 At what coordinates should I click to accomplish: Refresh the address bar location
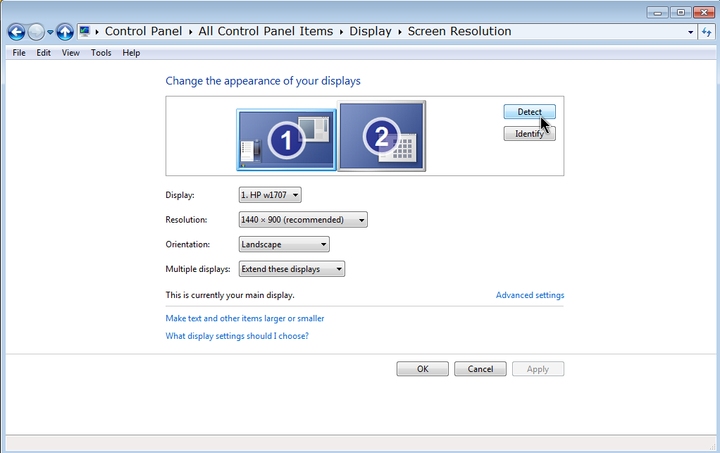(x=706, y=32)
